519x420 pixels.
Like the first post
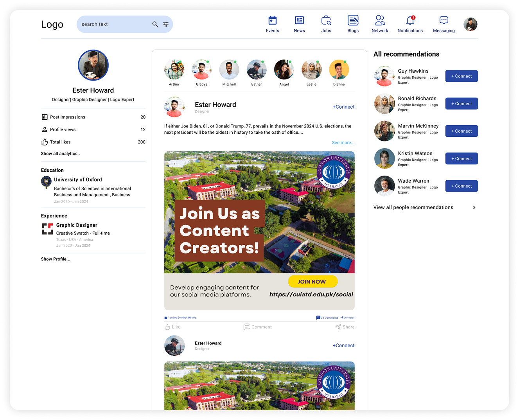[x=172, y=327]
